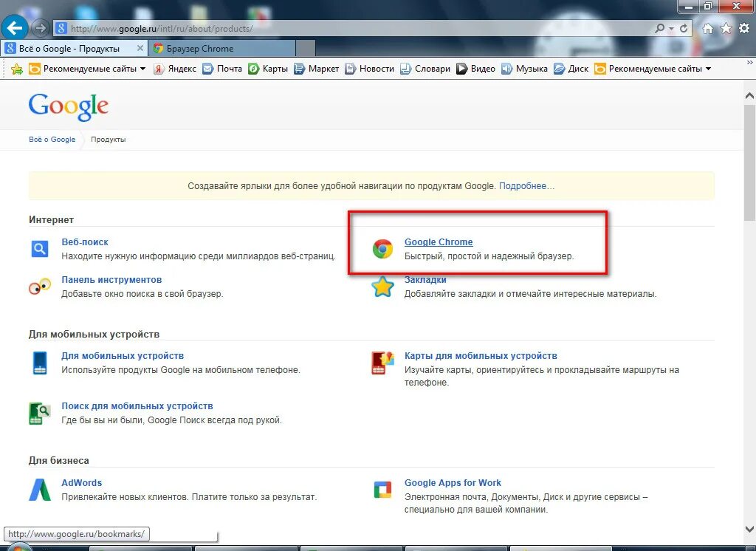756x551 pixels.
Task: Open the AdWords link
Action: click(x=81, y=483)
